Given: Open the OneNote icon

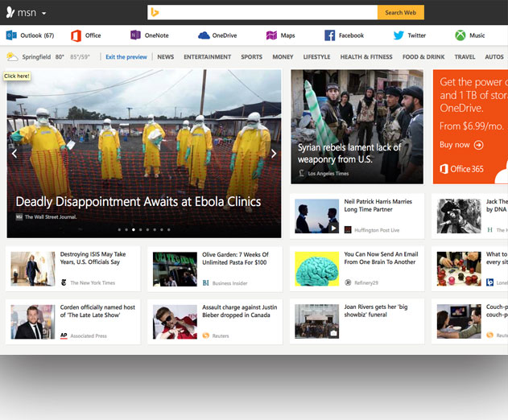Looking at the screenshot, I should 135,35.
